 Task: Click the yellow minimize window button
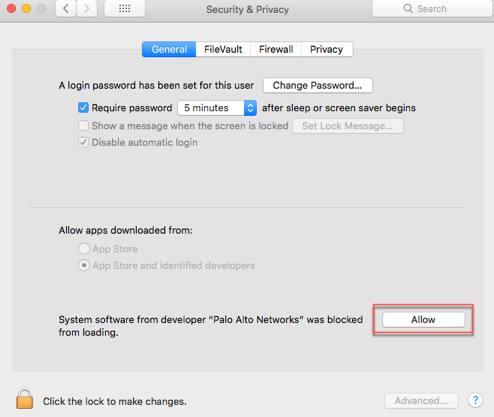(26, 8)
